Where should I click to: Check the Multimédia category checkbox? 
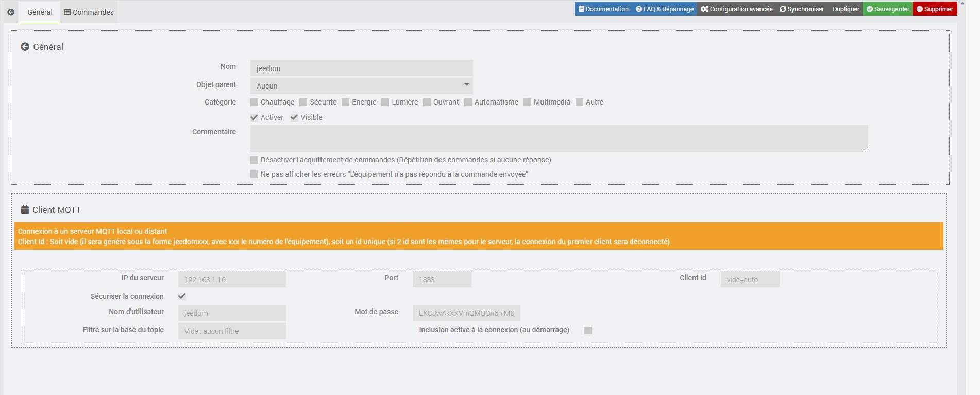[x=528, y=102]
